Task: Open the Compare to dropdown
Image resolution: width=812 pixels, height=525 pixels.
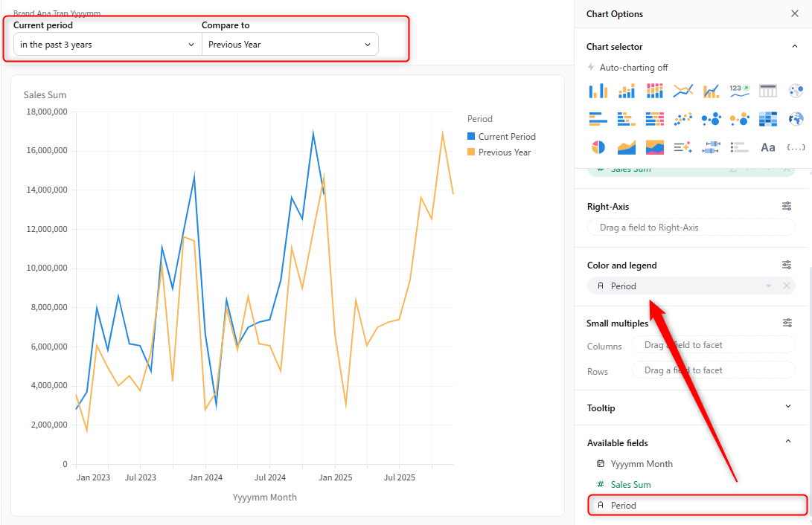Action: pyautogui.click(x=290, y=45)
